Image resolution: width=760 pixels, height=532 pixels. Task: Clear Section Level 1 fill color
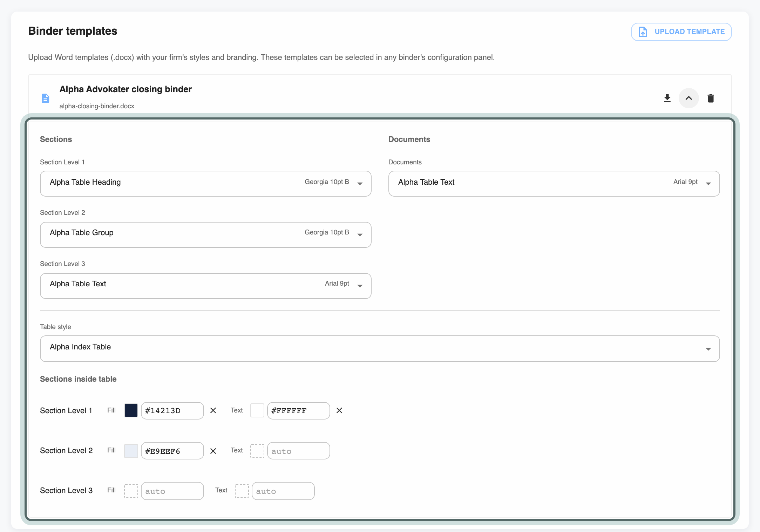[213, 410]
